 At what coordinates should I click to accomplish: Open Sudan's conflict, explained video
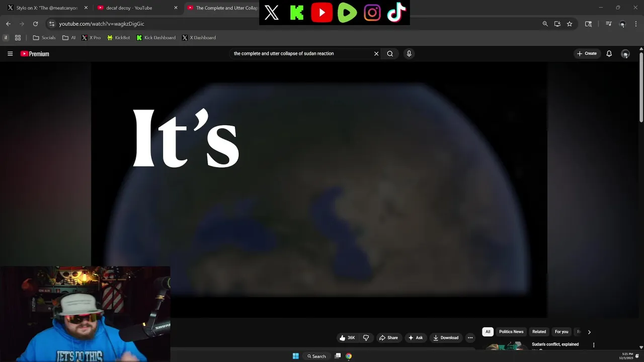click(x=555, y=344)
